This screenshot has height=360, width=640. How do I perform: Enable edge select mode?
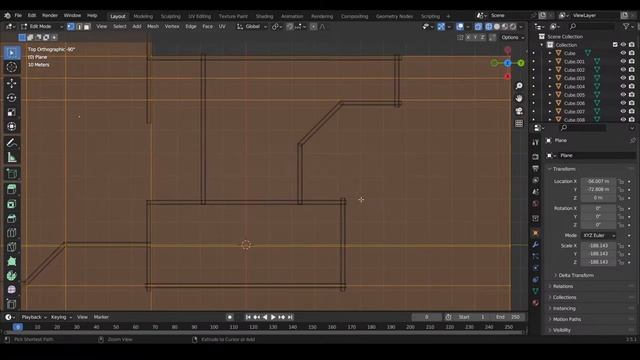point(79,27)
